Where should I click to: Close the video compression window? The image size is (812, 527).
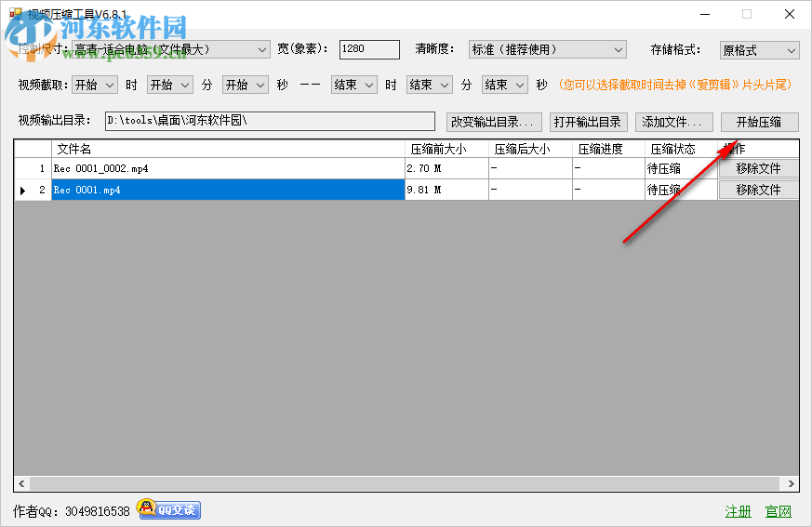click(790, 14)
